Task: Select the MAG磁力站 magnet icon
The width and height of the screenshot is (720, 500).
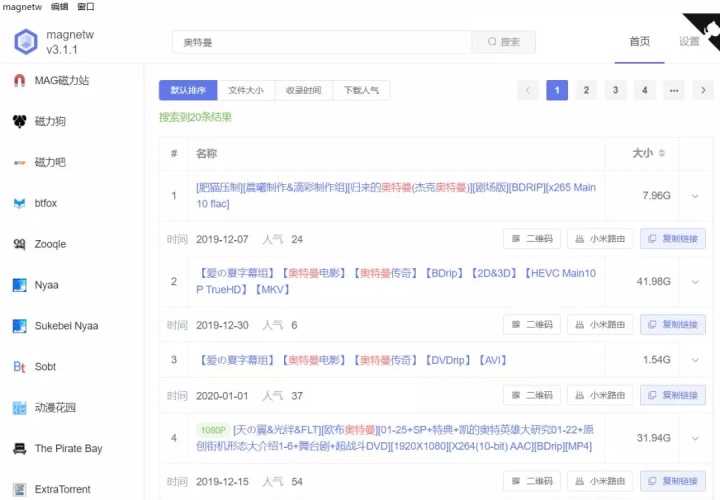Action: pyautogui.click(x=19, y=80)
